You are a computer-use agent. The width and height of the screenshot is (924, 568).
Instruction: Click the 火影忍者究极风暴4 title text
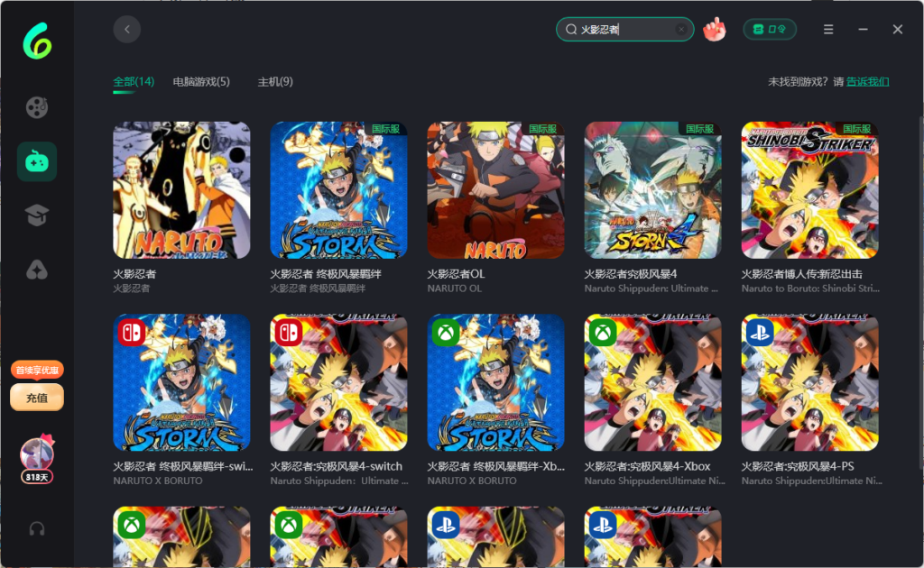[631, 274]
